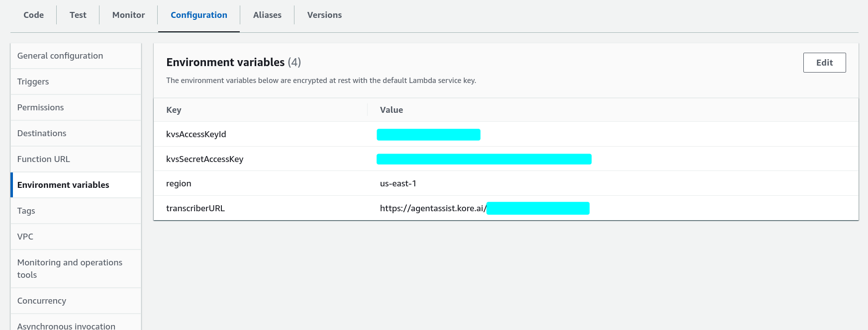Open the Tags section
Viewport: 868px width, 330px height.
pos(26,211)
